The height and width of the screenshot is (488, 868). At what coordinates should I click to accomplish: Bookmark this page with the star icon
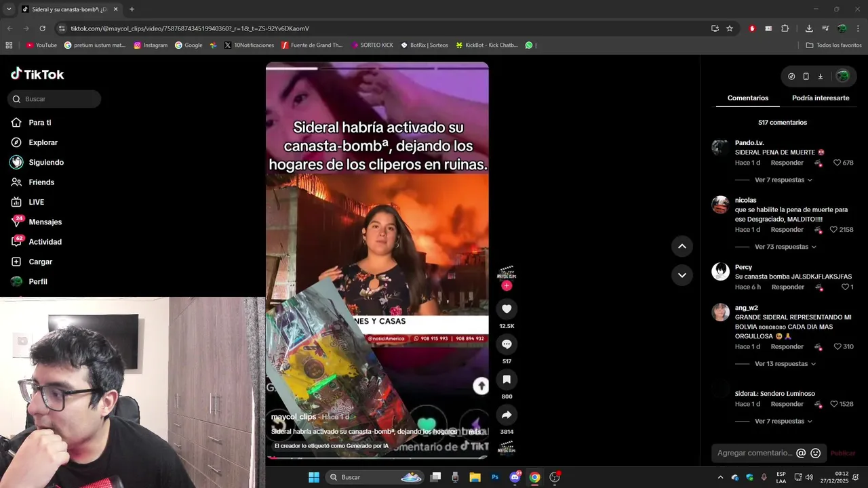click(x=730, y=28)
